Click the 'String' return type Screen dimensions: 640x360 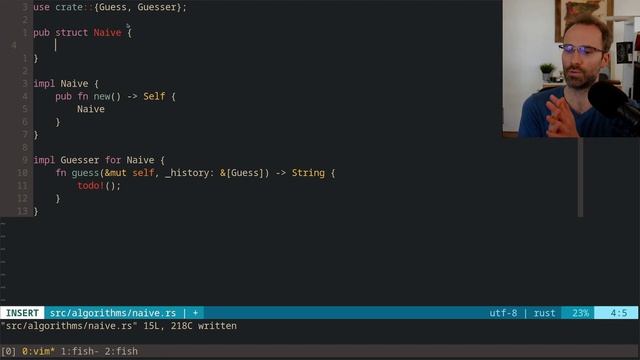point(308,173)
